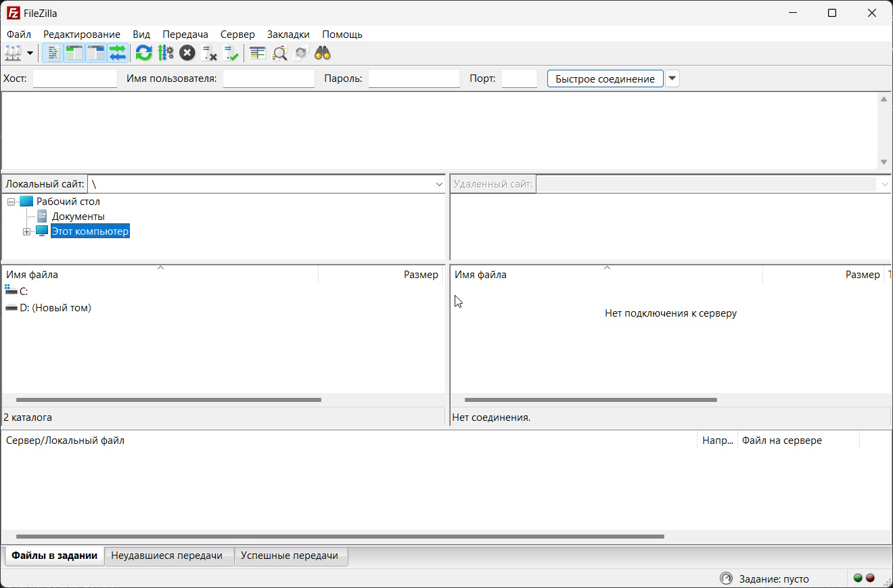The height and width of the screenshot is (588, 893).
Task: Open the Site Manager
Action: click(x=12, y=52)
